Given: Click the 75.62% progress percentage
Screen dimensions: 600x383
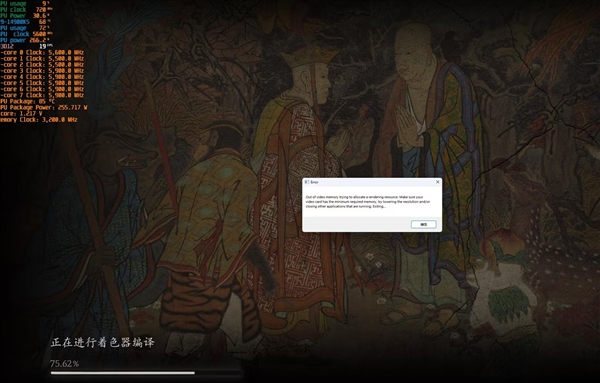Looking at the screenshot, I should click(64, 363).
